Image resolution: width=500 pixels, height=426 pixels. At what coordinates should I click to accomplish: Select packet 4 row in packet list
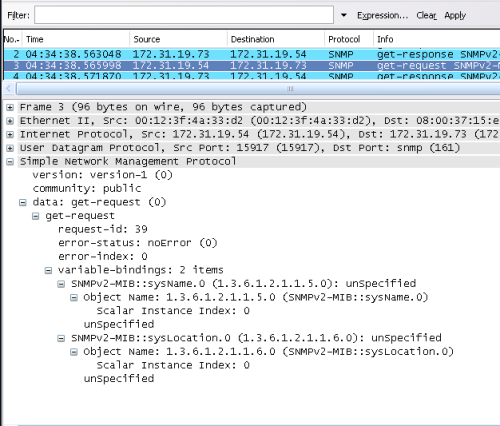252,76
